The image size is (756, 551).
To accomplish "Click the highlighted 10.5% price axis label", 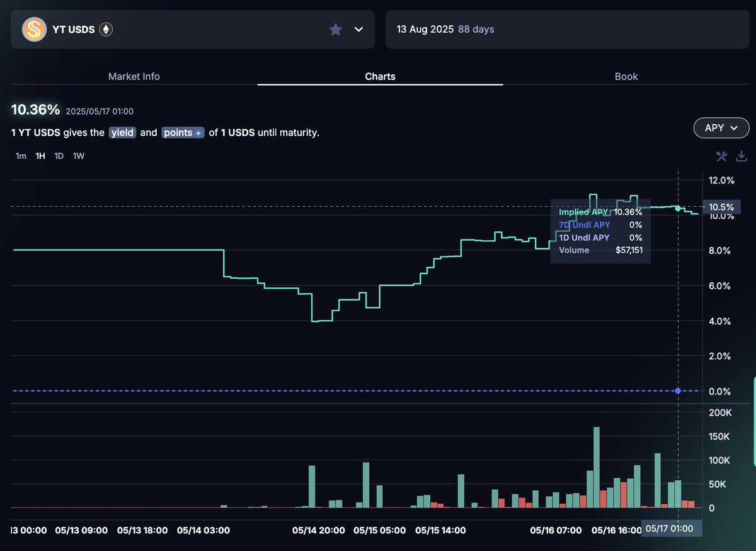I will tap(721, 207).
